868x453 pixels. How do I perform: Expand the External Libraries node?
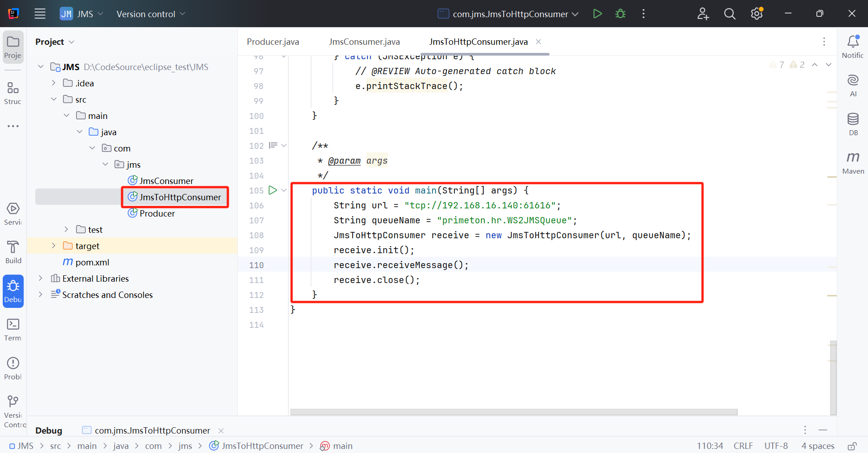(x=41, y=278)
